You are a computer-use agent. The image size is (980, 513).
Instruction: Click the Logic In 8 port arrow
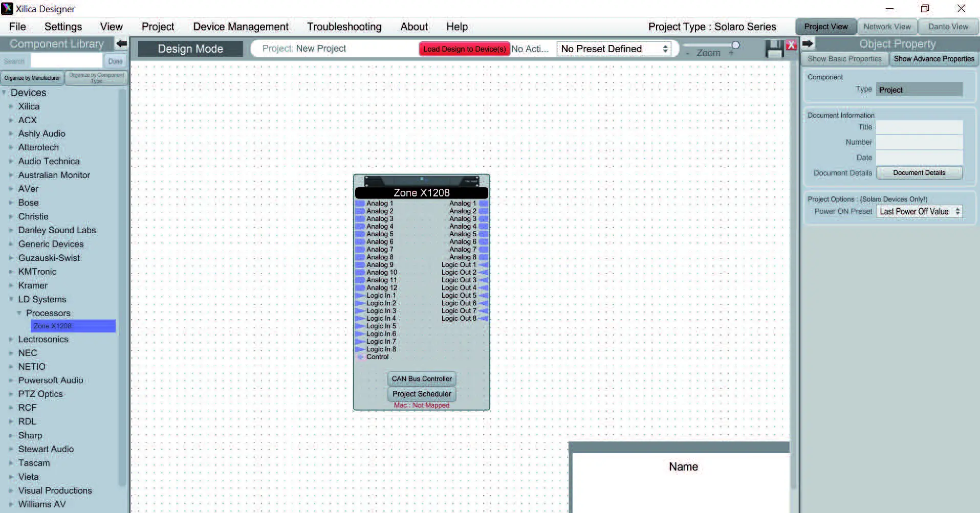(x=360, y=349)
